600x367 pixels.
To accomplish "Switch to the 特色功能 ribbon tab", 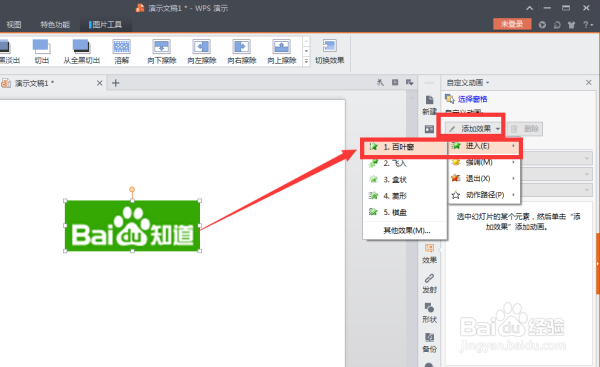I will [x=55, y=25].
